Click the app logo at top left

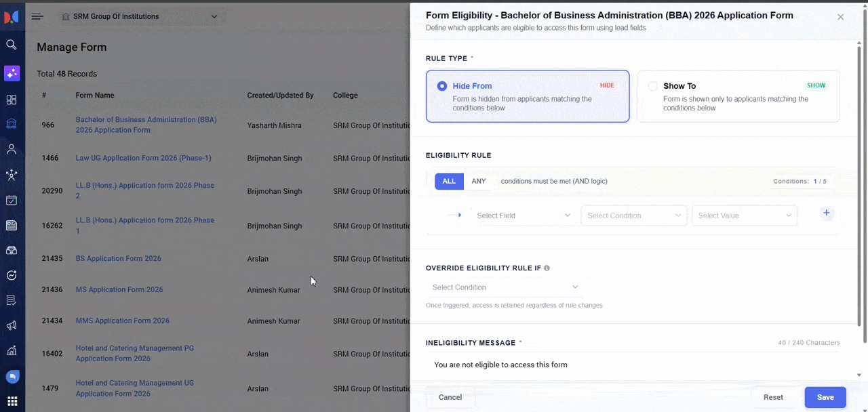click(12, 17)
